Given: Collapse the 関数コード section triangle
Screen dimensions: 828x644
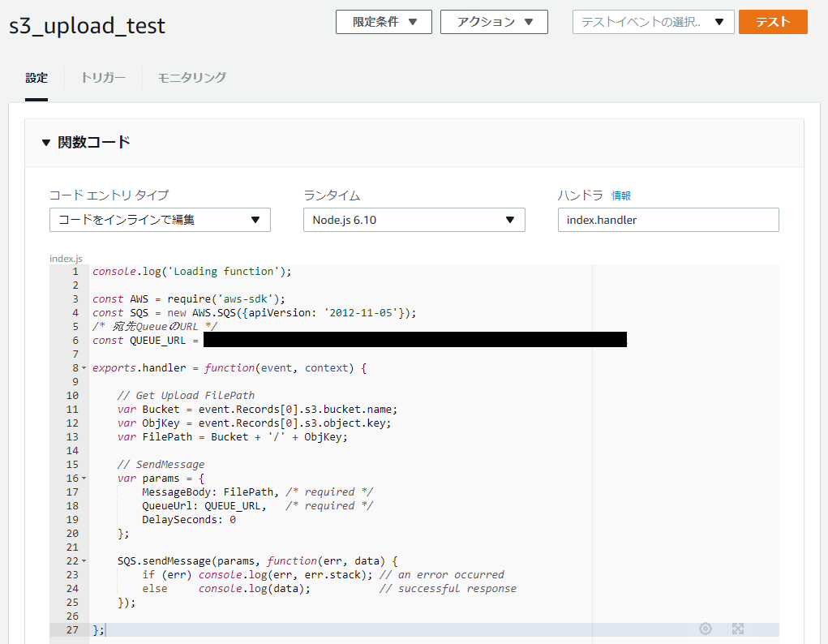Looking at the screenshot, I should [46, 141].
